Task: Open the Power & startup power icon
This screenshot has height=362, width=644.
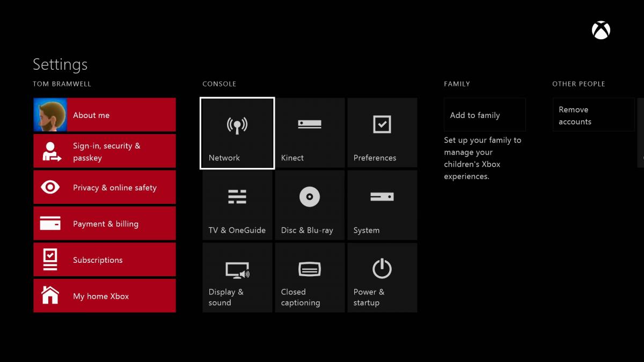Action: pyautogui.click(x=382, y=269)
